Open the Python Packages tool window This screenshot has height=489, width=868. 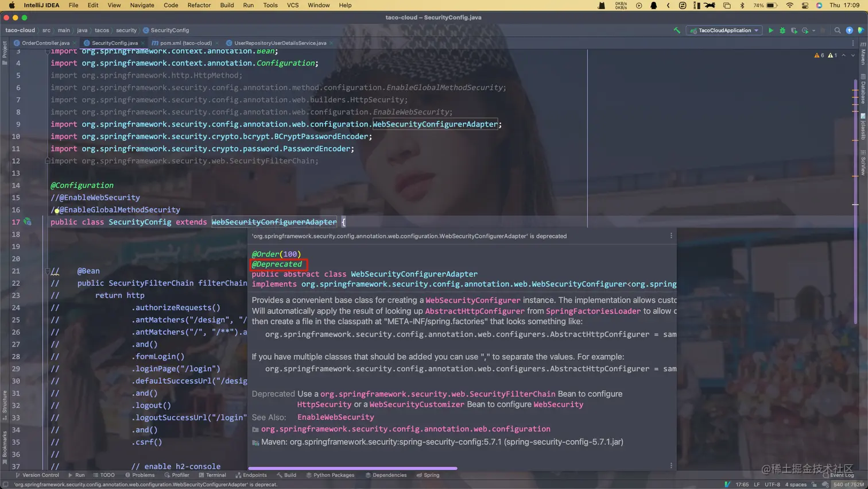(330, 475)
